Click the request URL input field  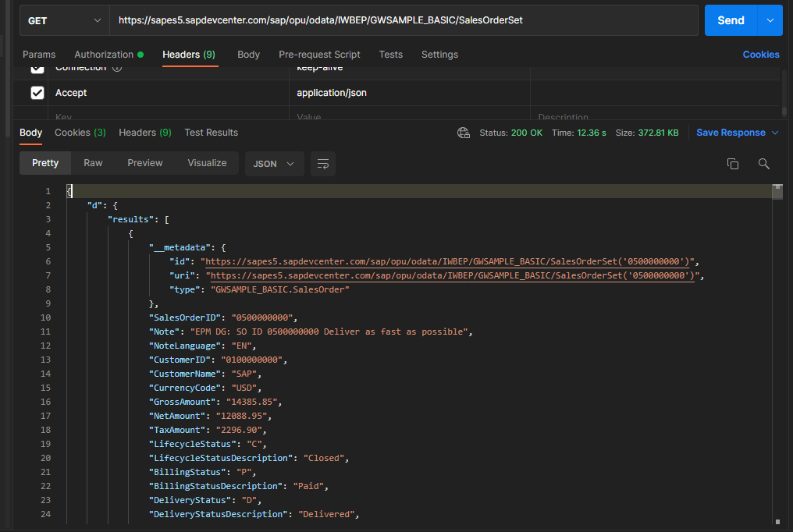pos(404,21)
